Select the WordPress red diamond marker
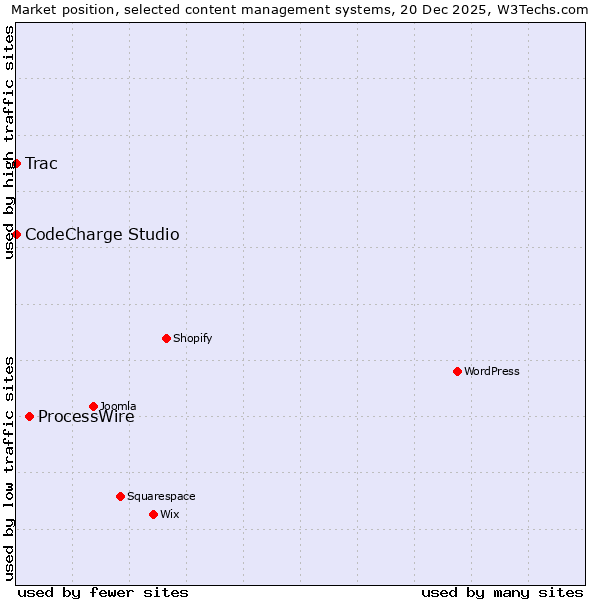This screenshot has width=600, height=600. (457, 371)
